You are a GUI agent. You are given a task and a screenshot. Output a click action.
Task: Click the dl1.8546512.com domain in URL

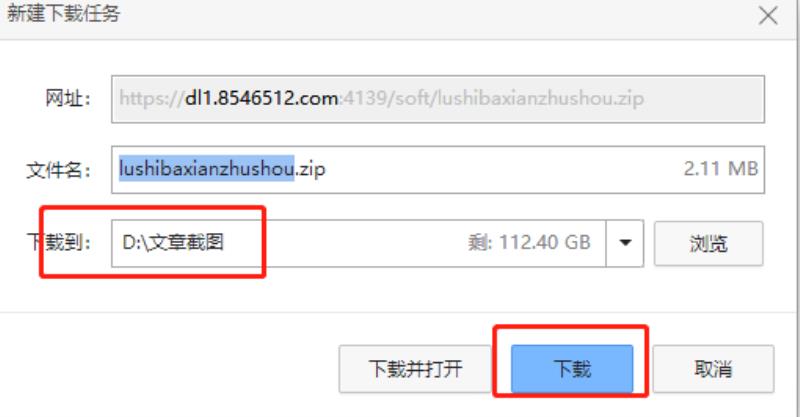[261, 98]
